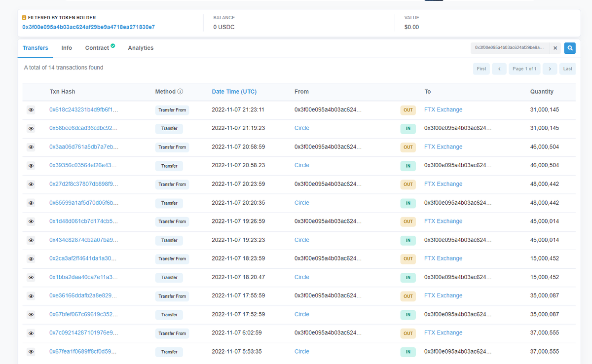
Task: Go to next page with right chevron
Action: 550,69
